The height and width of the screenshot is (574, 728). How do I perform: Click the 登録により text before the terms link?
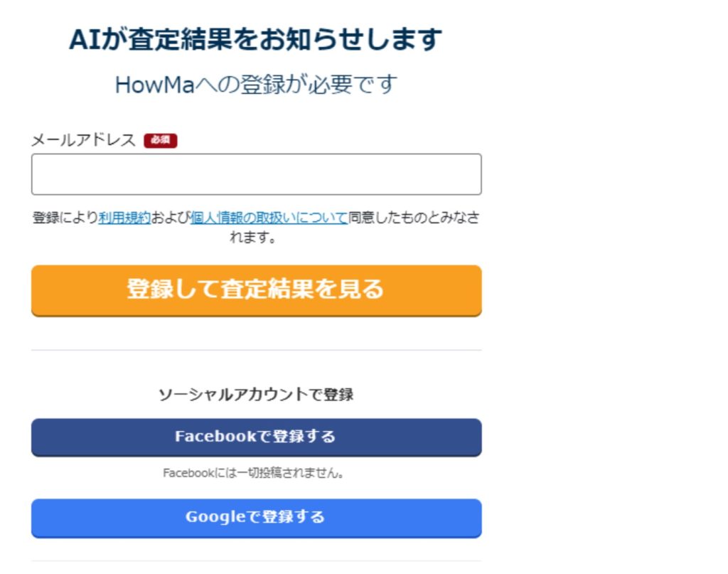coord(65,218)
